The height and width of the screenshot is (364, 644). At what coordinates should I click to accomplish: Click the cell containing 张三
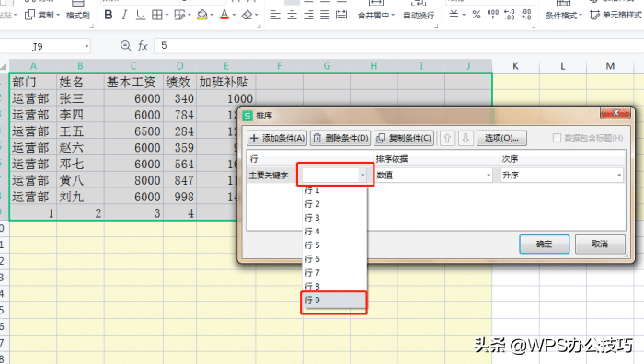pos(80,98)
